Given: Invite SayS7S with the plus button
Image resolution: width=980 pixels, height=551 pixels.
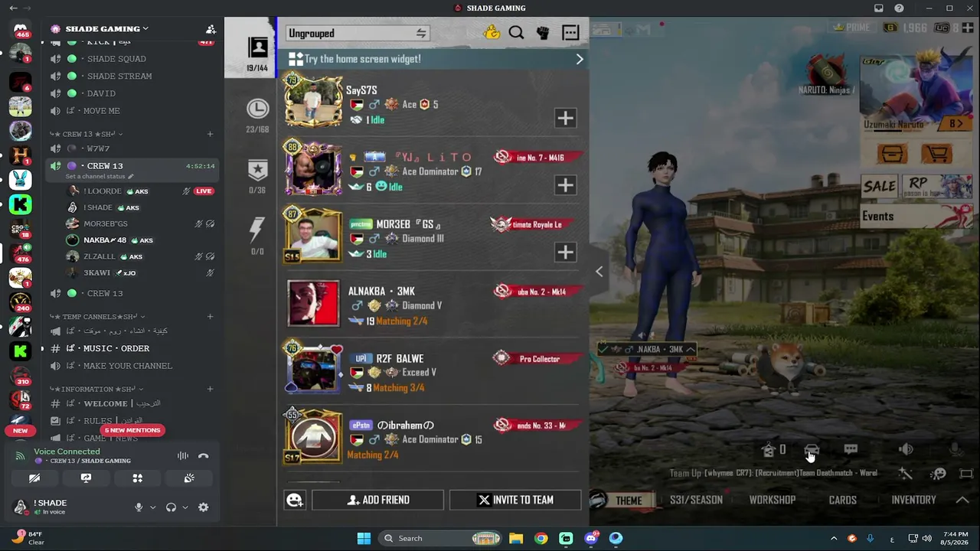Looking at the screenshot, I should [x=565, y=118].
